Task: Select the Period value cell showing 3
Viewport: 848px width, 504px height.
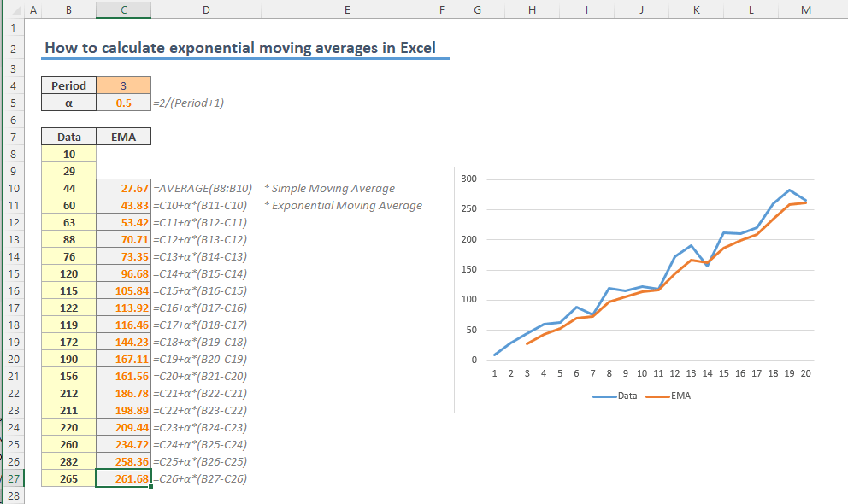Action: click(123, 85)
